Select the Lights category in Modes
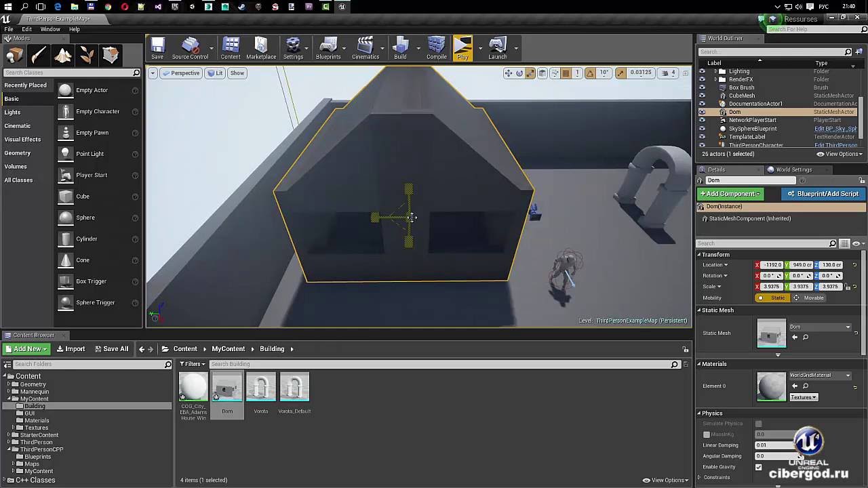Image resolution: width=868 pixels, height=488 pixels. [x=12, y=113]
